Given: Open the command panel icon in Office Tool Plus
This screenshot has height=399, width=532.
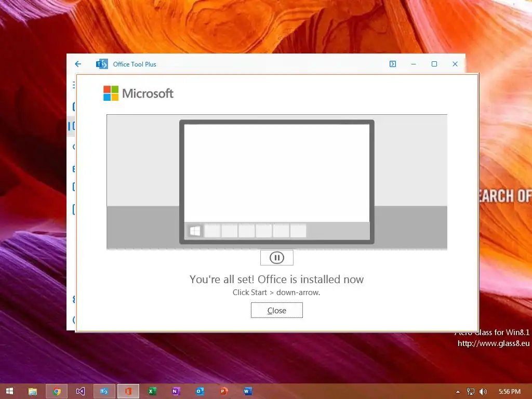Looking at the screenshot, I should pyautogui.click(x=393, y=64).
